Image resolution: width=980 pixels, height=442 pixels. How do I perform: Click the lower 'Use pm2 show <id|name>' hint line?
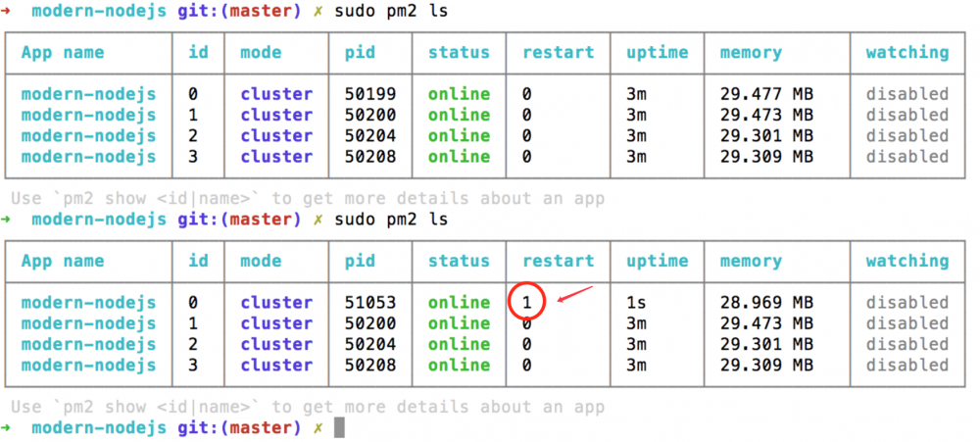[308, 408]
